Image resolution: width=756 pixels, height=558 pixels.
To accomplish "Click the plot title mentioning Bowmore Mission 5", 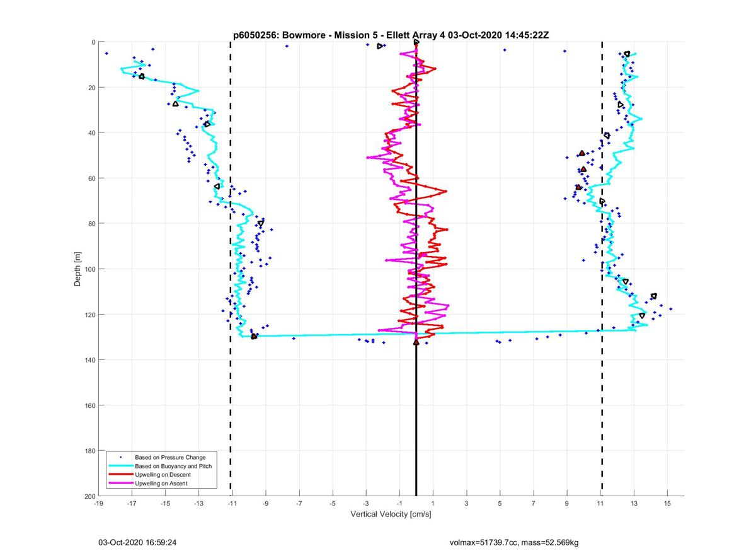I will 391,35.
